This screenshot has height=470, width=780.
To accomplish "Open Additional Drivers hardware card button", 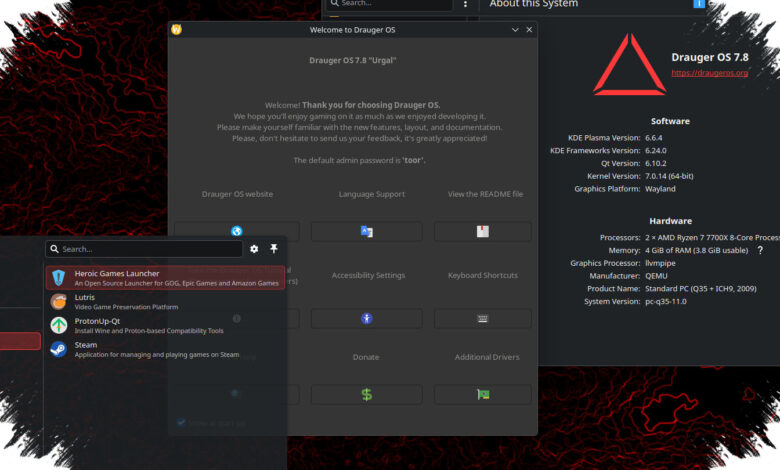I will pos(483,394).
